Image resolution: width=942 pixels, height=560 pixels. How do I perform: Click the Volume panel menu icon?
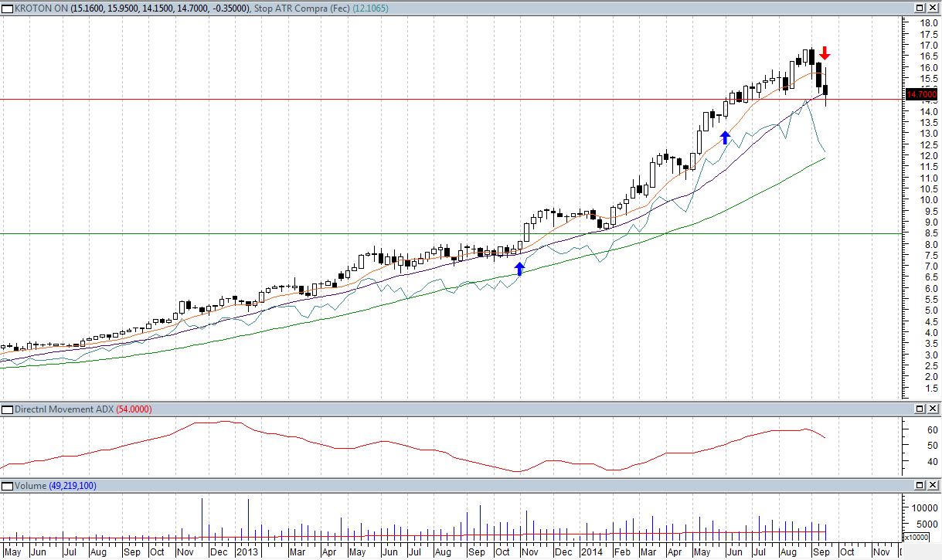tap(8, 486)
